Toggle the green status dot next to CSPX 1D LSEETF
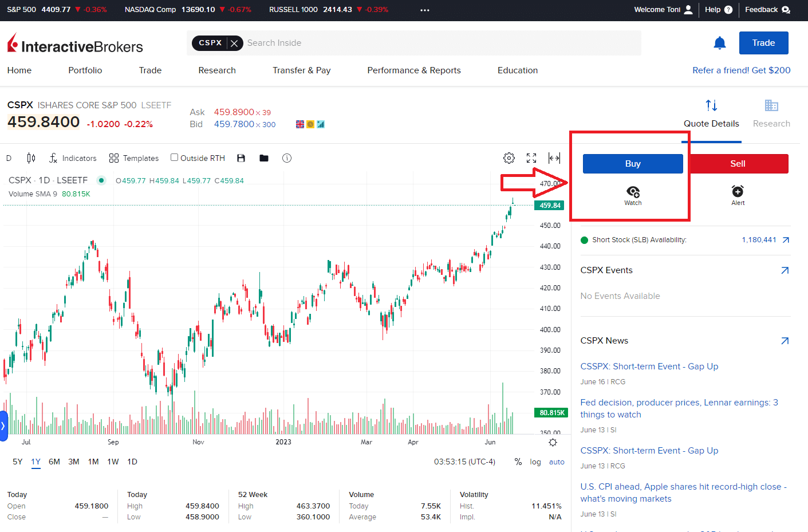 (x=101, y=180)
